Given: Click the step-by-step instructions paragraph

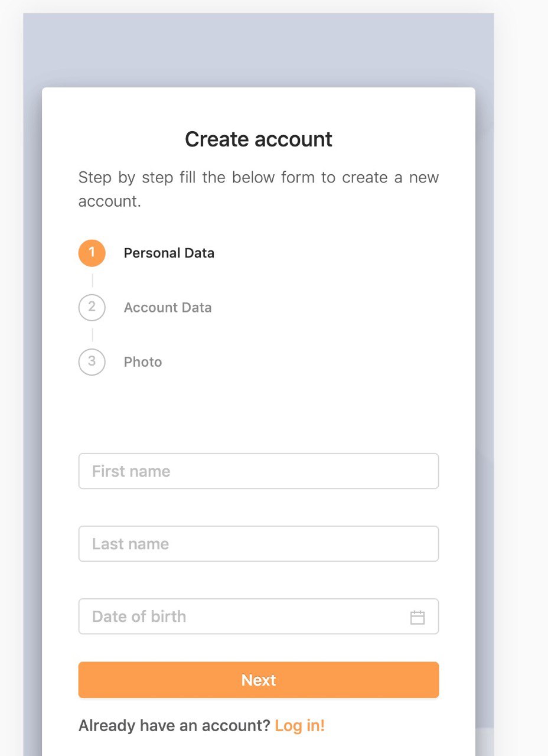Looking at the screenshot, I should point(259,189).
